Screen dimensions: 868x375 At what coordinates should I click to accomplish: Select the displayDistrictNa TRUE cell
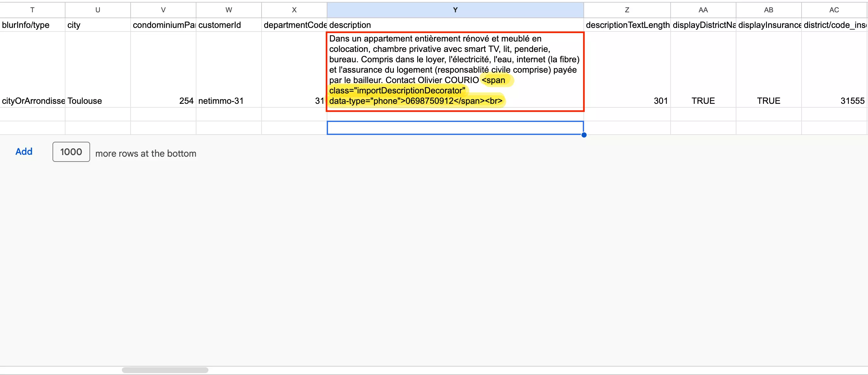click(703, 101)
